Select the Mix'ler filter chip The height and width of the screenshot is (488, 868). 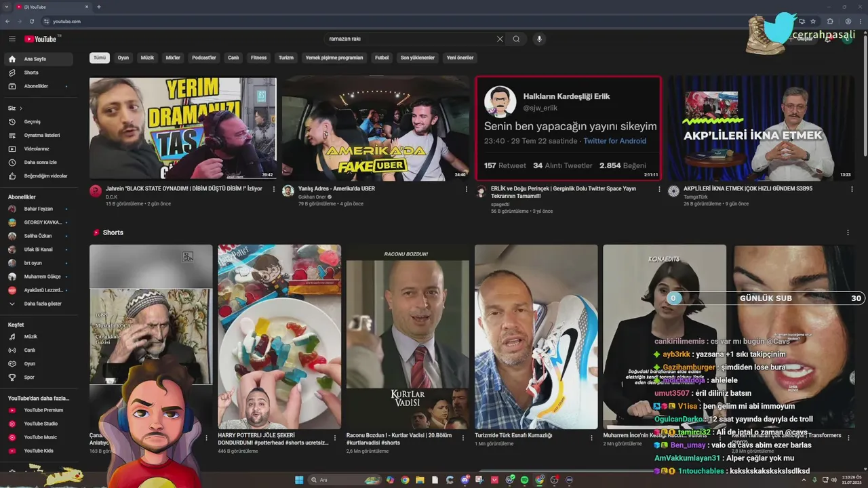(x=173, y=58)
